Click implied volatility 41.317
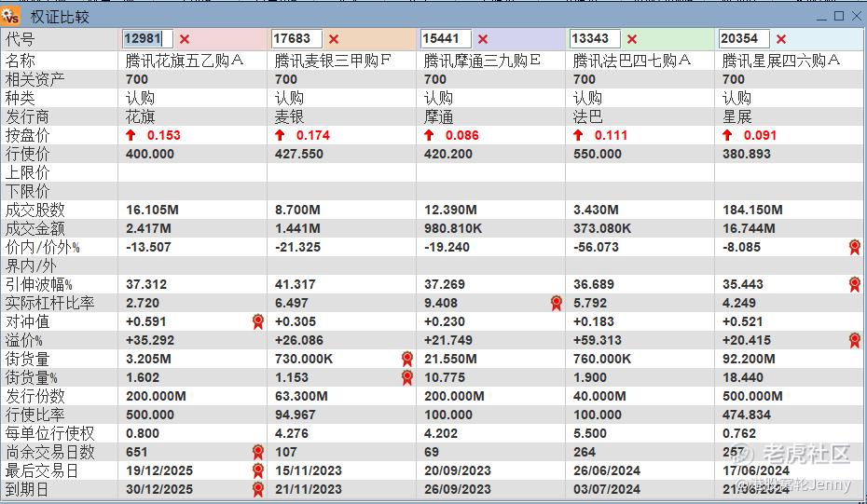Viewport: 867px width, 504px height. [296, 284]
